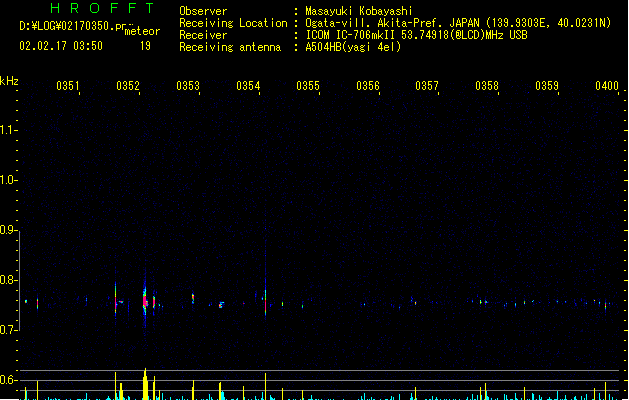Click the Receiver label

click(x=203, y=35)
